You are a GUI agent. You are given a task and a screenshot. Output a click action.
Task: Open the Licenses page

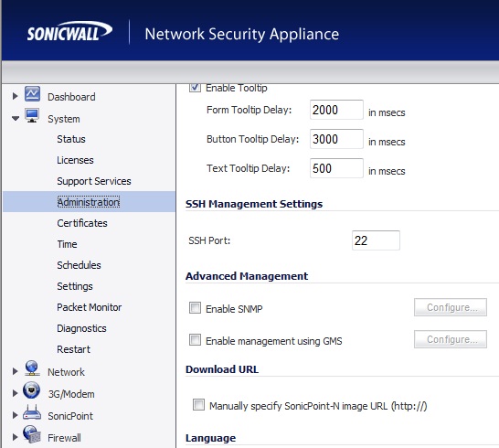(76, 160)
